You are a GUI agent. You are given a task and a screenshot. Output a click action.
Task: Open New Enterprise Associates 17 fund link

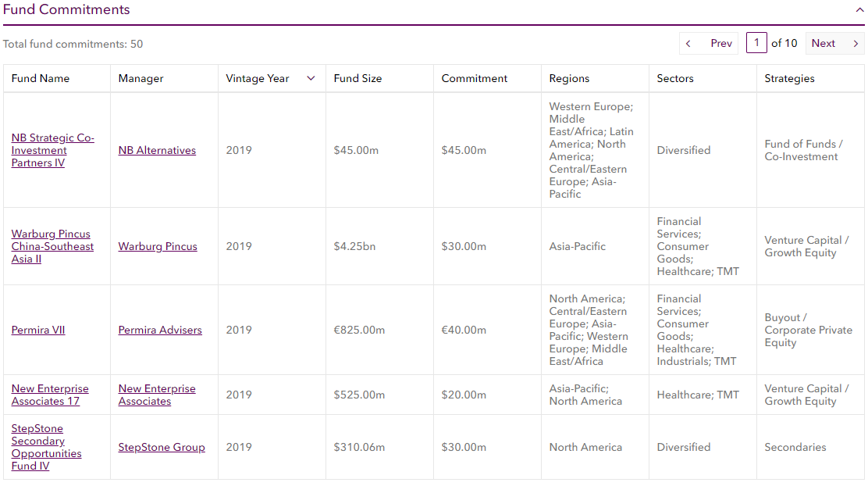(x=50, y=395)
